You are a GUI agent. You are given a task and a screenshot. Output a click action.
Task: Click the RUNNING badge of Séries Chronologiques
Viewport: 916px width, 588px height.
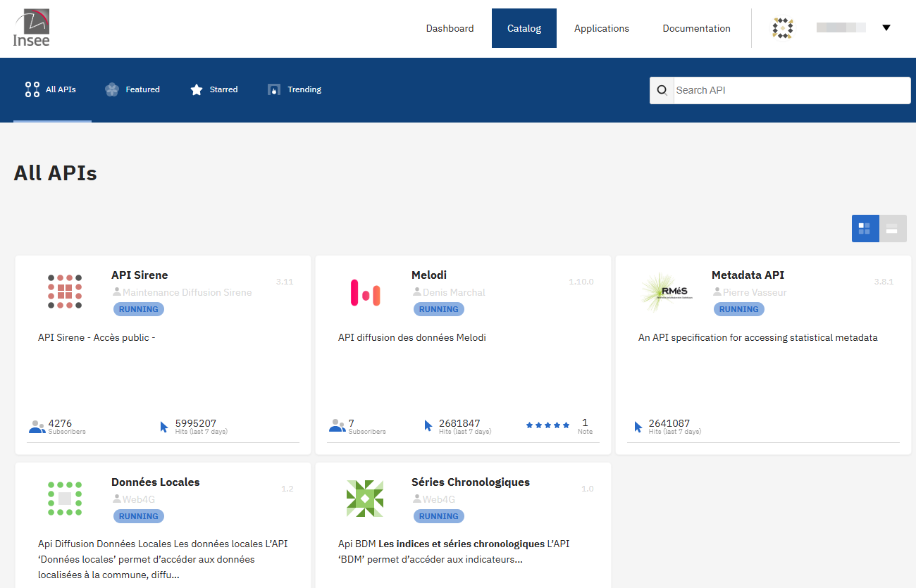(438, 516)
